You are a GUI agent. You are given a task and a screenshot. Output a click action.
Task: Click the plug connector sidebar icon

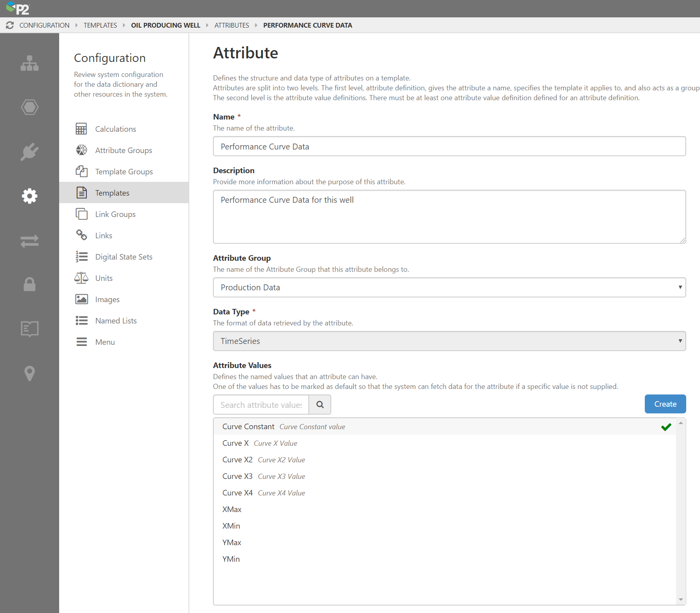click(30, 151)
